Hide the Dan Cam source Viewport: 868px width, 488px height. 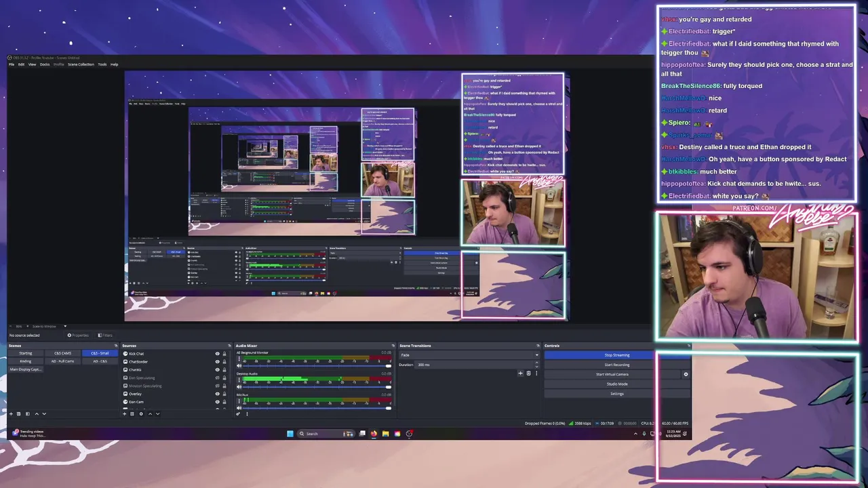[x=218, y=402]
